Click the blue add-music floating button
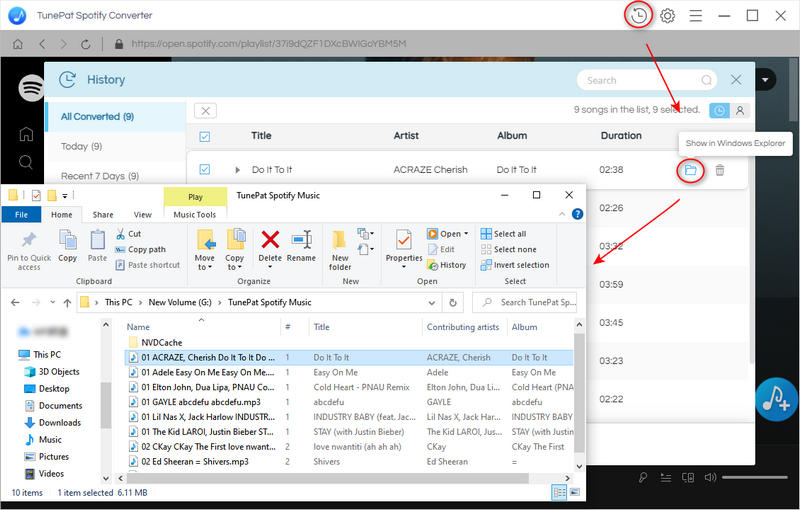 (777, 399)
